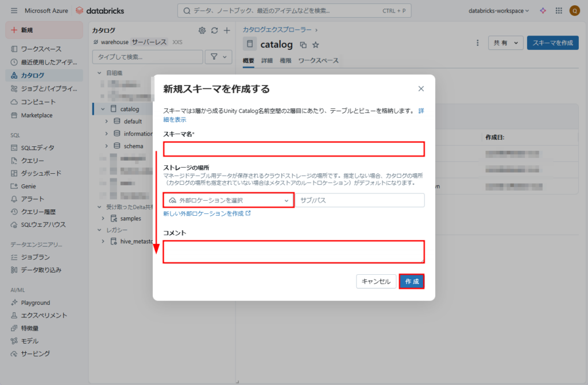Add a new catalog item with plus icon
Viewport: 588px width, 385px height.
pos(227,30)
